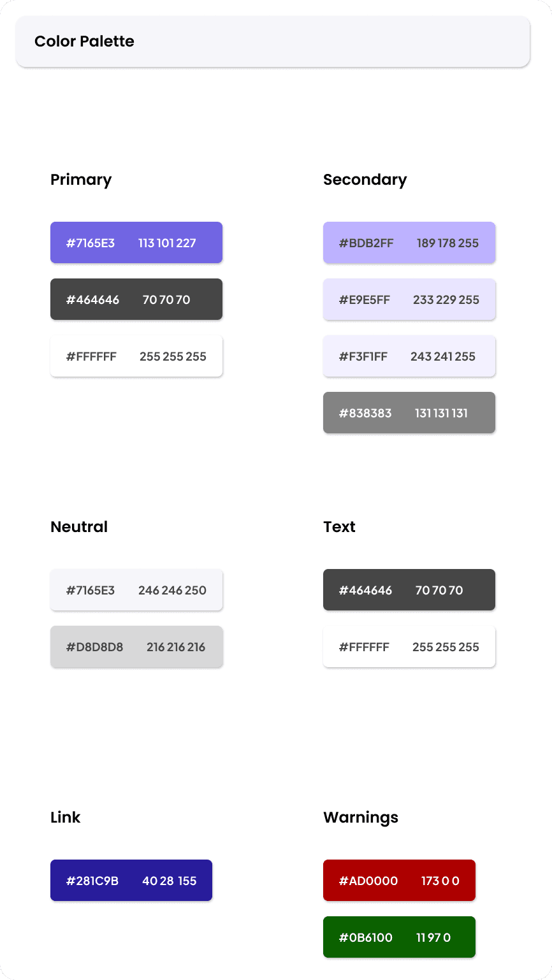Click the white #FFFFFF Primary swatch

(x=136, y=356)
